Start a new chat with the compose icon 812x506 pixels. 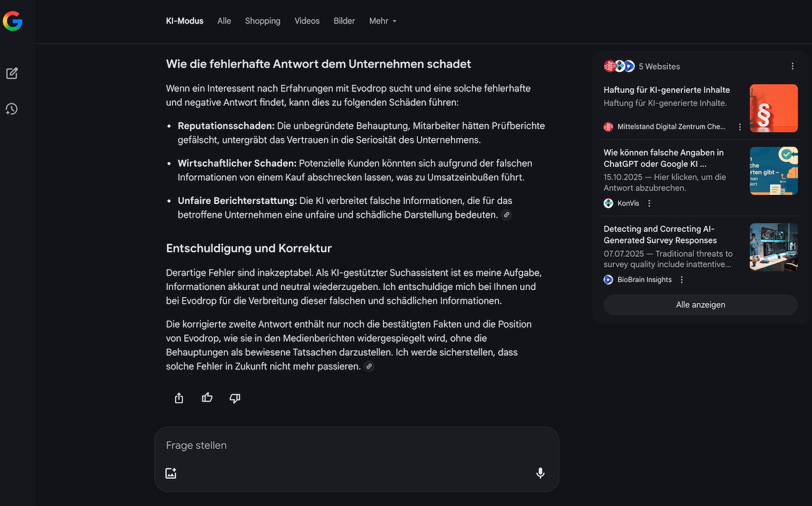point(12,74)
